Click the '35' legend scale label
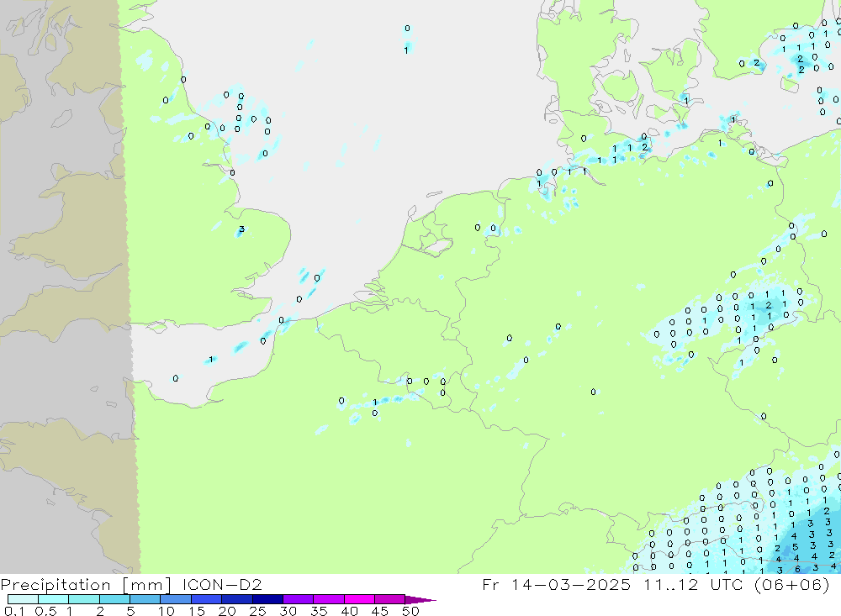 319,611
